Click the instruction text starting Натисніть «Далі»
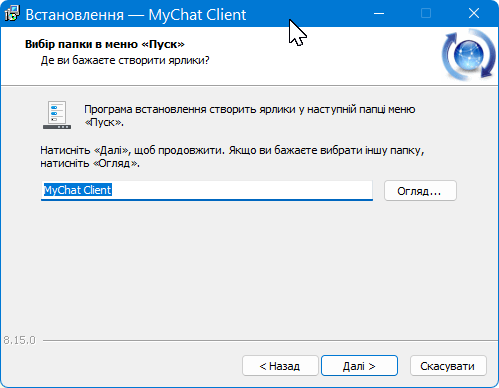 [x=232, y=157]
